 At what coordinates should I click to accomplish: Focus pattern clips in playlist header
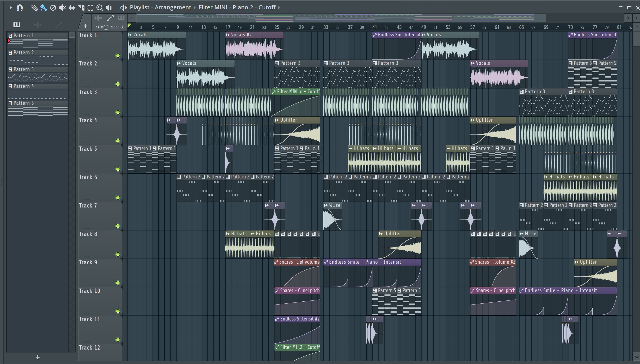coord(121,18)
